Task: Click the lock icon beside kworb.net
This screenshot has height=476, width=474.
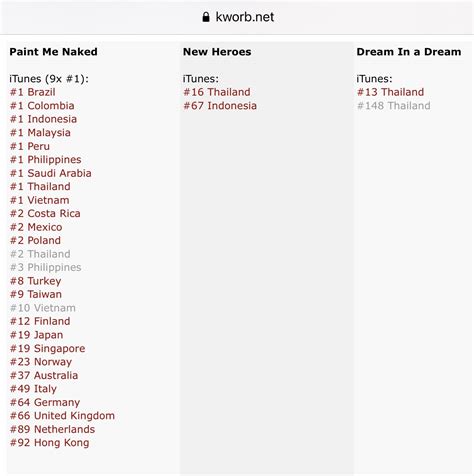Action: pyautogui.click(x=206, y=17)
